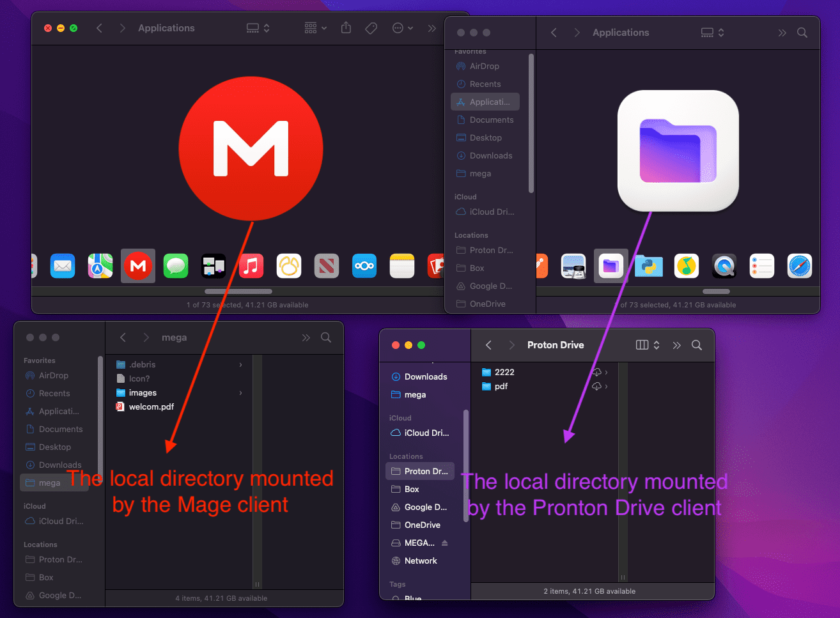Screen dimensions: 840x618
Task: Show more toolbar items in mega window
Action: 306,337
